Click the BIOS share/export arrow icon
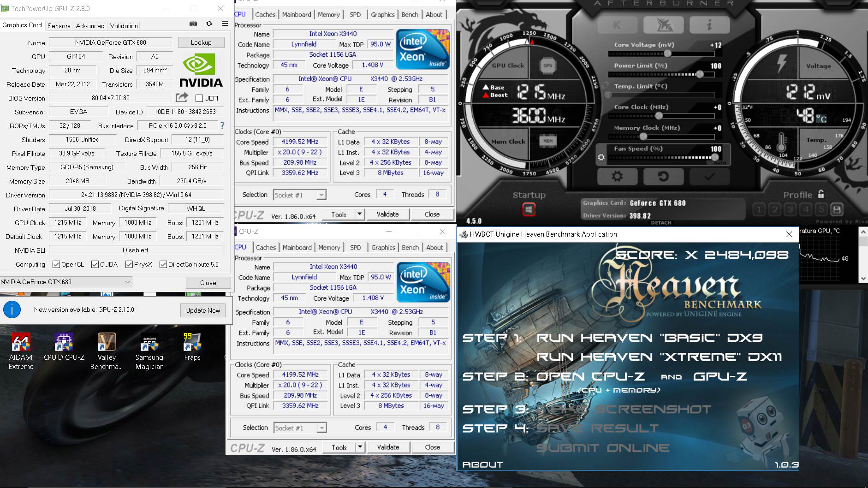 (x=182, y=97)
